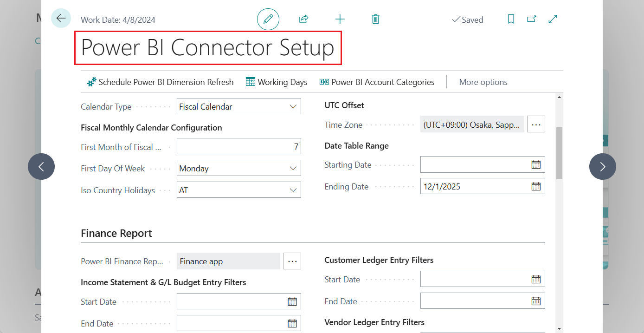Open the More options menu
The width and height of the screenshot is (644, 333).
(x=483, y=82)
